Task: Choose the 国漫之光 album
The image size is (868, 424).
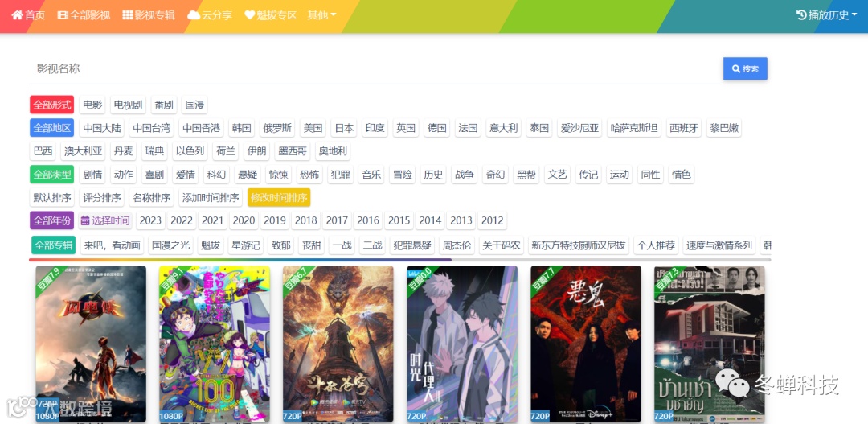Action: coord(170,245)
